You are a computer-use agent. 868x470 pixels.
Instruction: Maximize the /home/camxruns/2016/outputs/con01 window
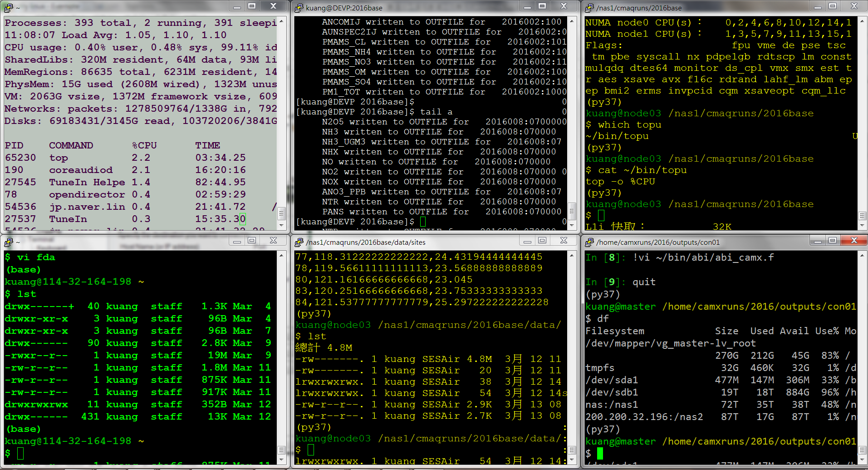[x=833, y=240]
